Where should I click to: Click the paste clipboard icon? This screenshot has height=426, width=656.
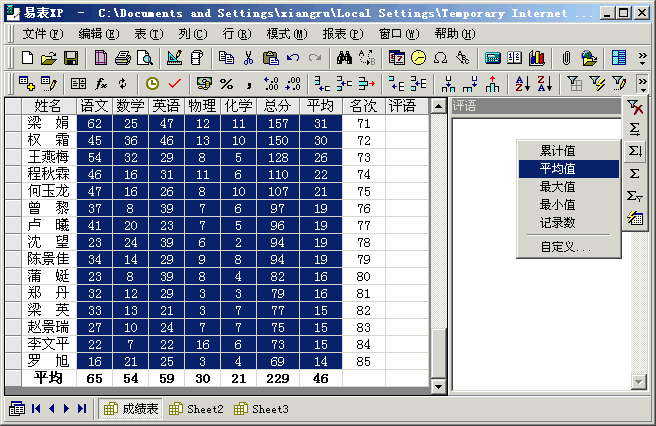tap(270, 58)
